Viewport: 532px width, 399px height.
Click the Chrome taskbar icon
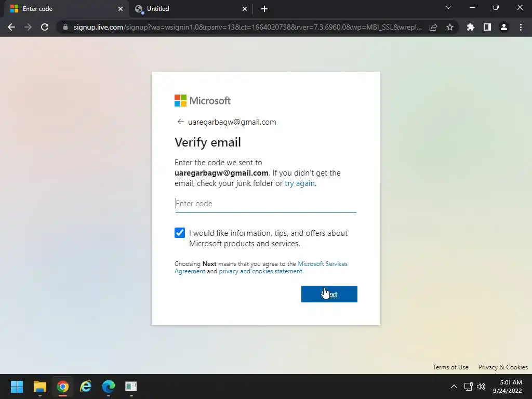62,387
